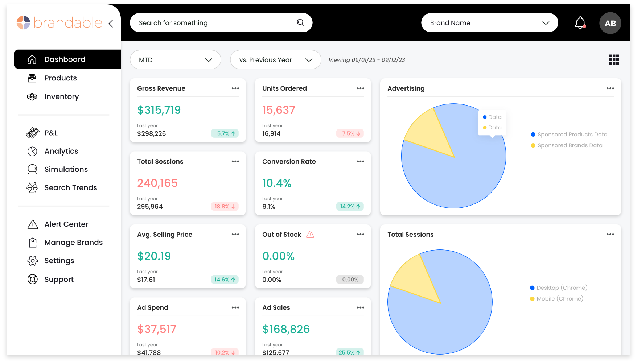The height and width of the screenshot is (364, 637).
Task: Open Conversion Rate card options menu
Action: coord(360,162)
